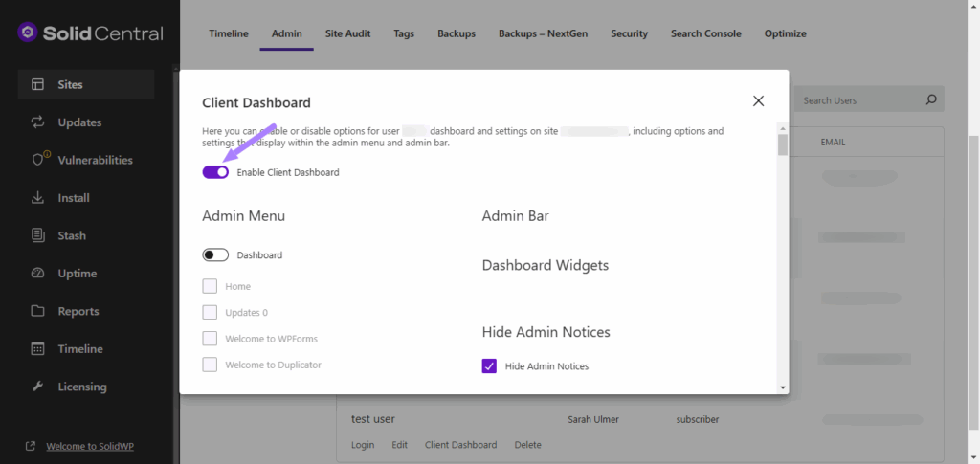Click Delete link for test user

pos(527,445)
